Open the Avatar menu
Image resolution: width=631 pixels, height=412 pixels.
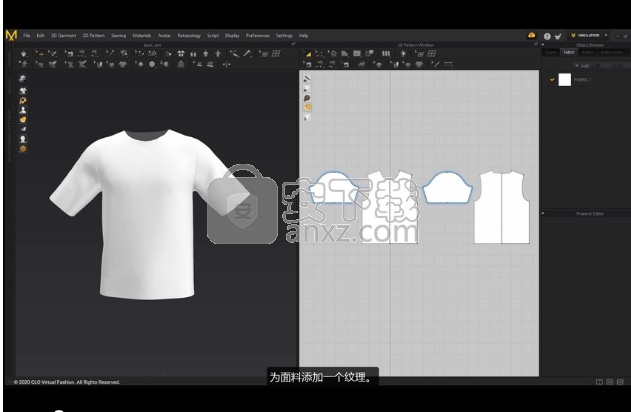(164, 35)
